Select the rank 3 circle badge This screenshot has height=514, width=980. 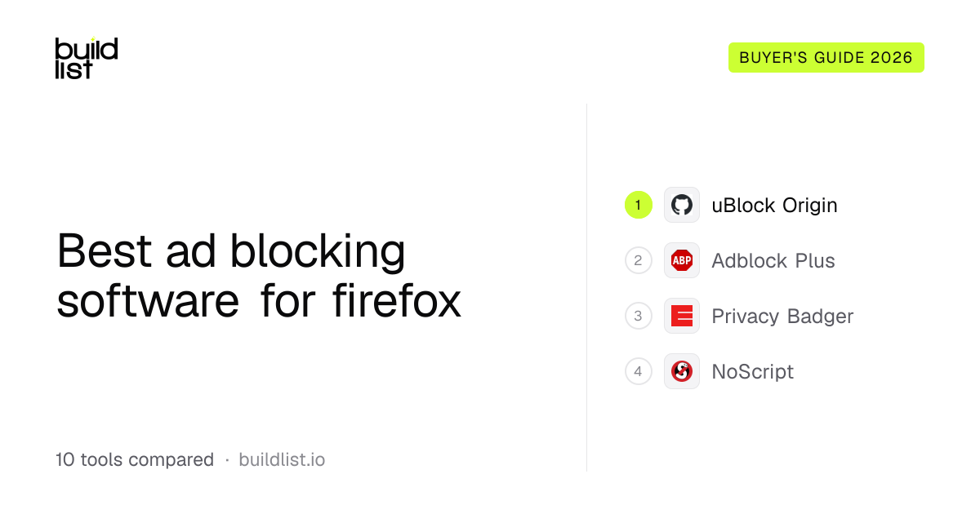(x=639, y=316)
